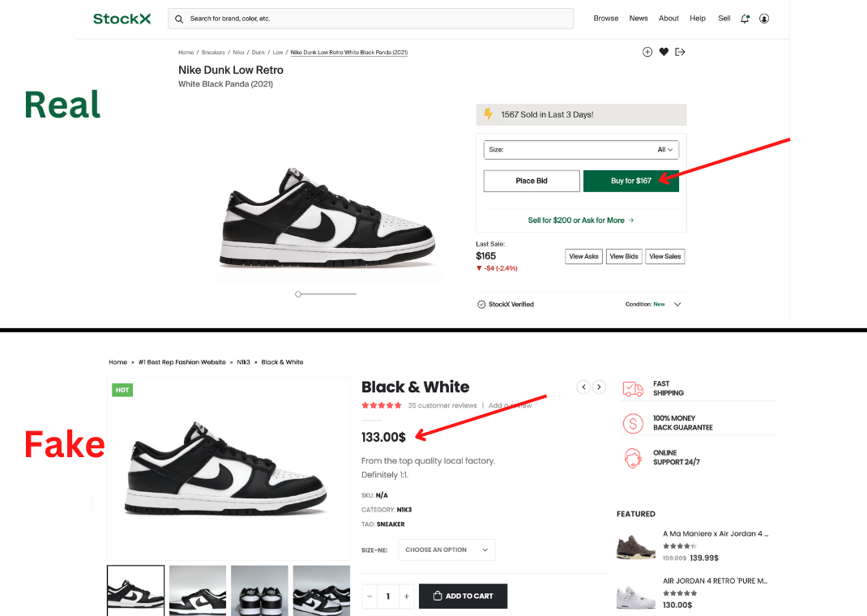Click the StockX logo

pyautogui.click(x=122, y=19)
